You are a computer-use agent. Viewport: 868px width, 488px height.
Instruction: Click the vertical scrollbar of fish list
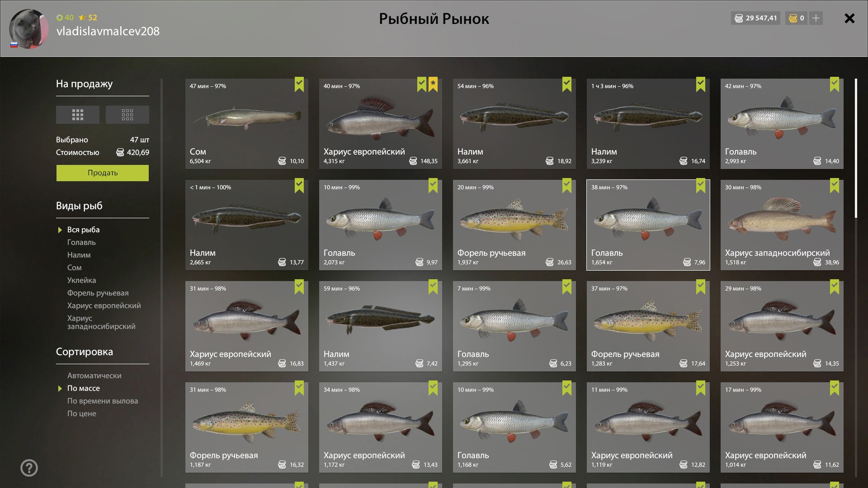point(856,148)
